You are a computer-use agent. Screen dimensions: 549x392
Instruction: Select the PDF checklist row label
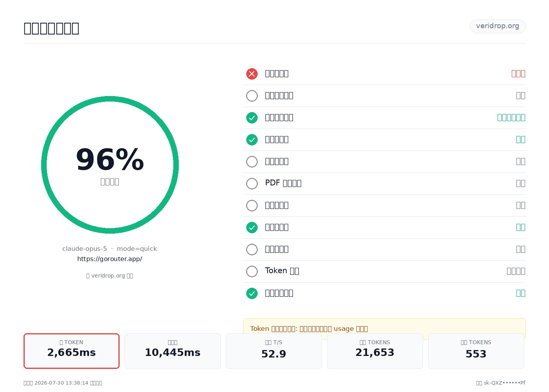pyautogui.click(x=283, y=183)
